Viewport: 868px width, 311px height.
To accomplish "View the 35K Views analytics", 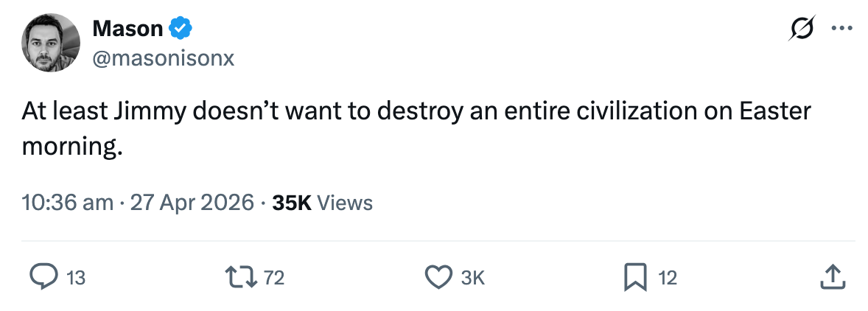I will 322,203.
